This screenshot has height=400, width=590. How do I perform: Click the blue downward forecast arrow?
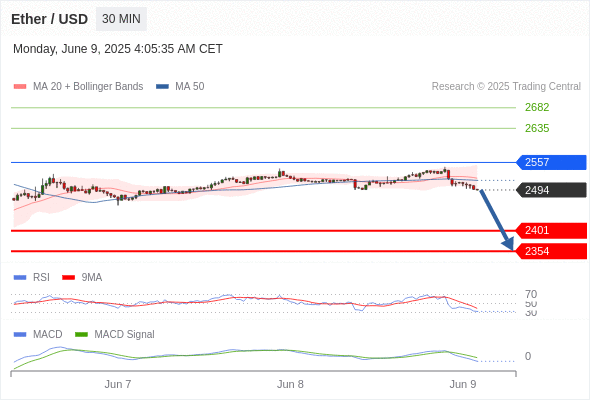tap(497, 220)
